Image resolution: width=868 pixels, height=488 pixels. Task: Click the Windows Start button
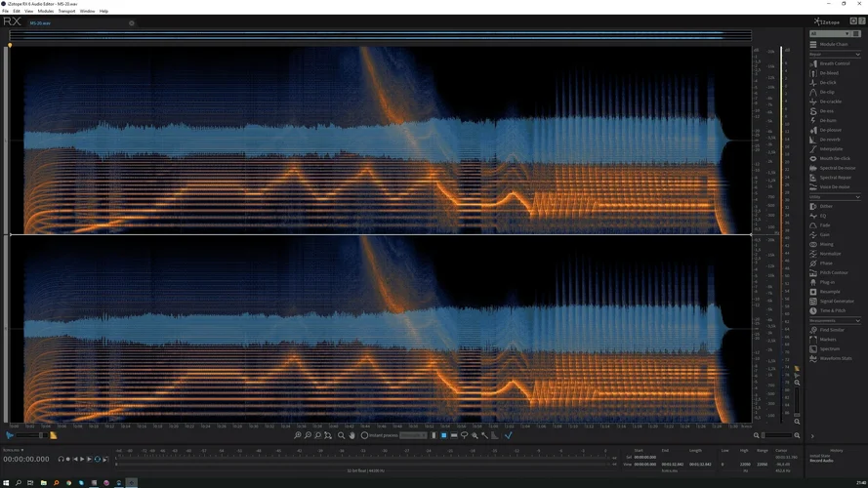pos(7,482)
